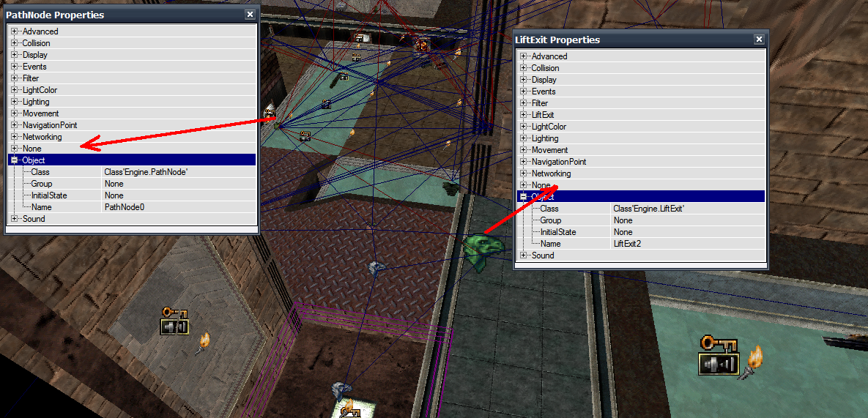Select the Name row label in LiftExit Properties
This screenshot has height=418, width=868.
(551, 244)
